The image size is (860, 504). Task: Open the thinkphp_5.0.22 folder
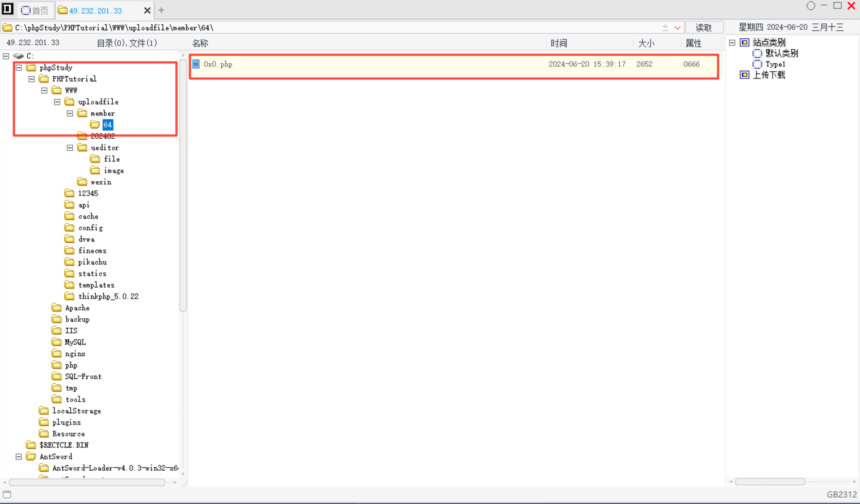click(108, 296)
